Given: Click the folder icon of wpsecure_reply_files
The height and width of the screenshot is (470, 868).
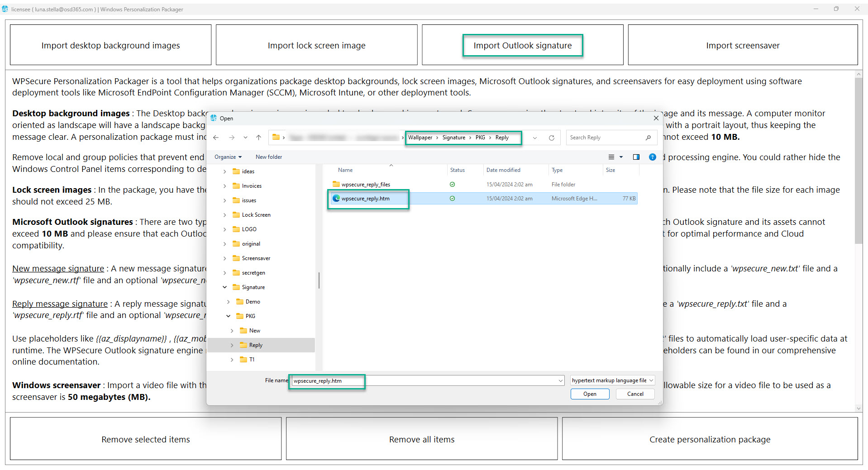Looking at the screenshot, I should click(x=336, y=184).
